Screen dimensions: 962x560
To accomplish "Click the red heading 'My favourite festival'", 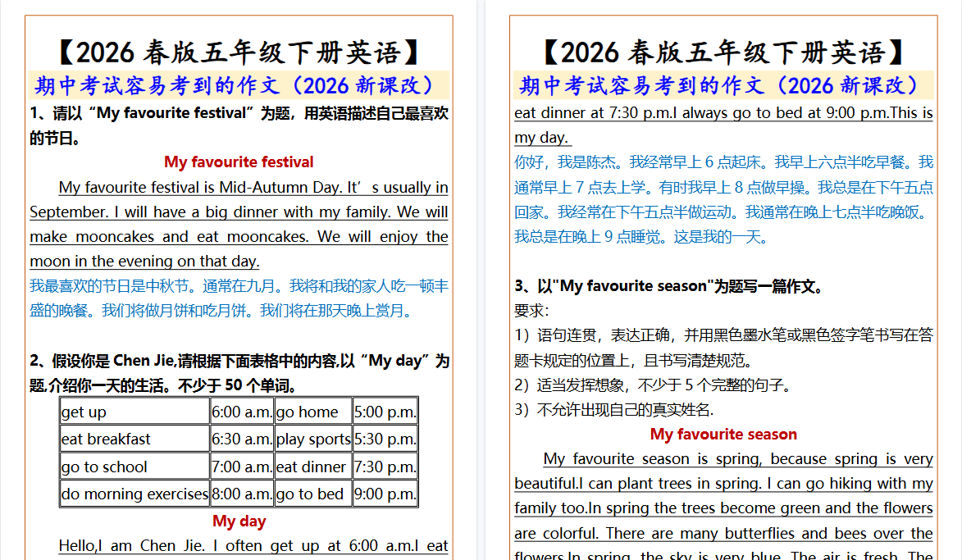I will [239, 162].
